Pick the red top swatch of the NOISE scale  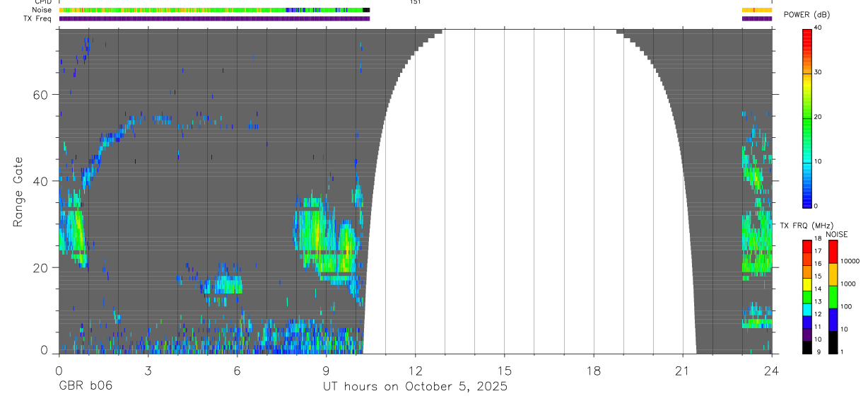pos(833,252)
